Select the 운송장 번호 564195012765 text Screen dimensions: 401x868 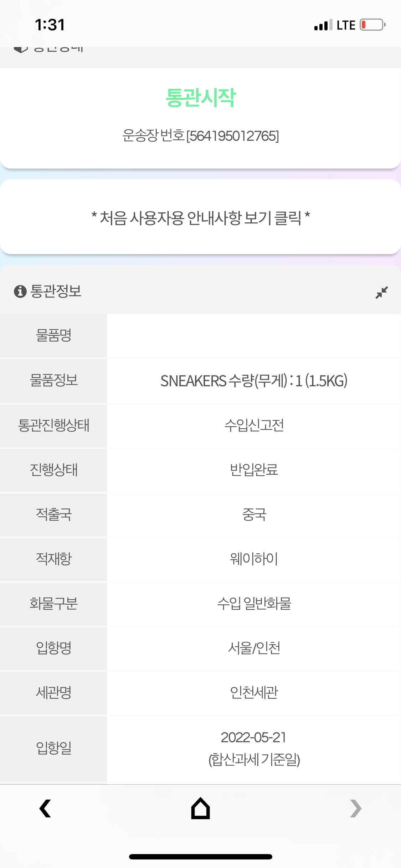click(201, 136)
